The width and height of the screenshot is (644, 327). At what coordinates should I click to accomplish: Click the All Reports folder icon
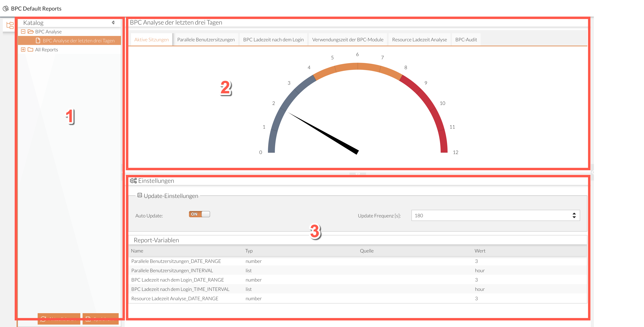pos(31,50)
